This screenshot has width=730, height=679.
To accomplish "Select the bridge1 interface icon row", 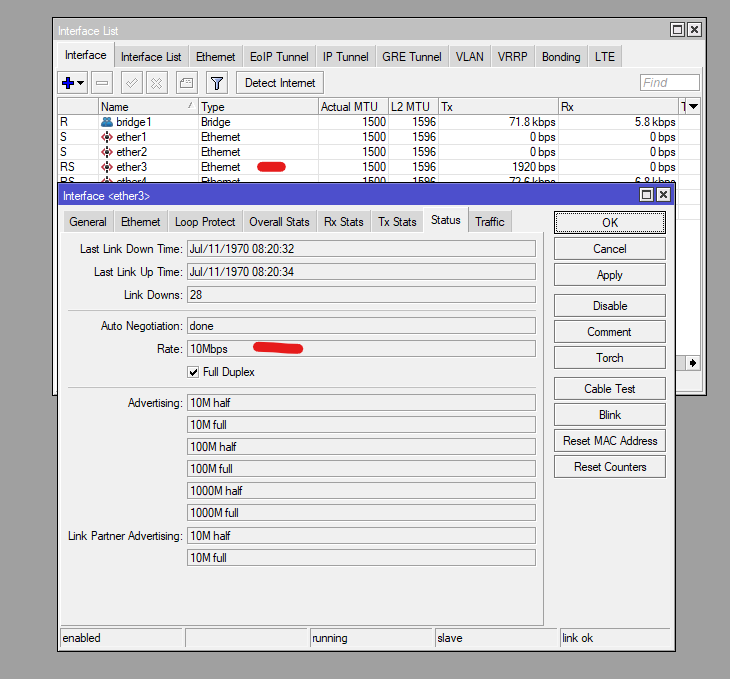I will [x=107, y=122].
